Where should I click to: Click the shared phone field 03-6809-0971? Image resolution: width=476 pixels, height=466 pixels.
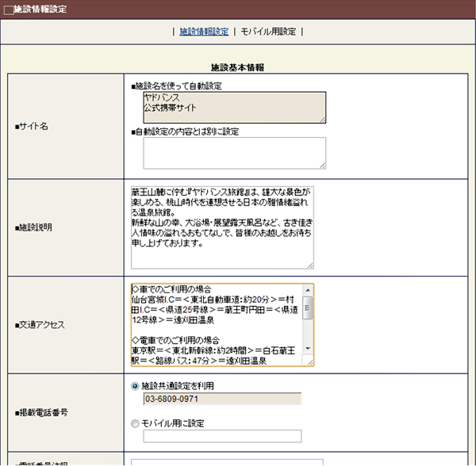click(x=222, y=399)
